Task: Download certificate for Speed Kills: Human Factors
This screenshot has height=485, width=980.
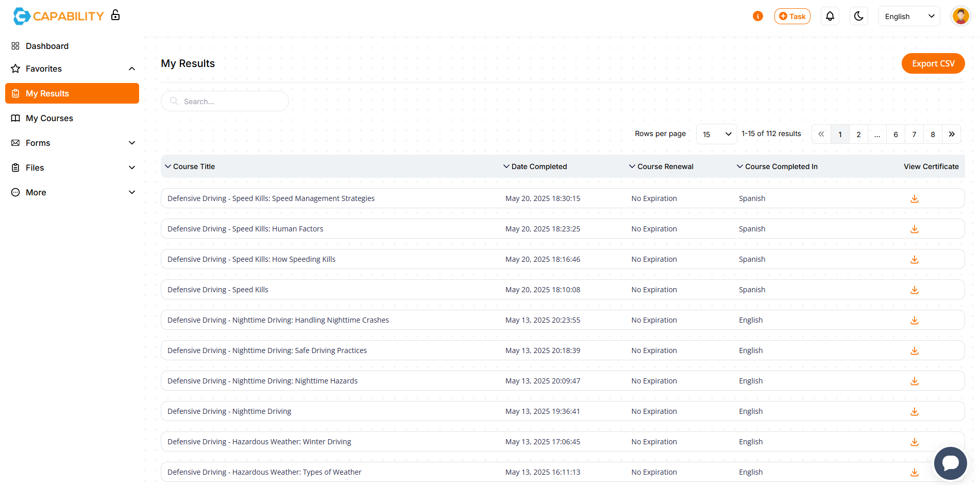Action: point(914,229)
